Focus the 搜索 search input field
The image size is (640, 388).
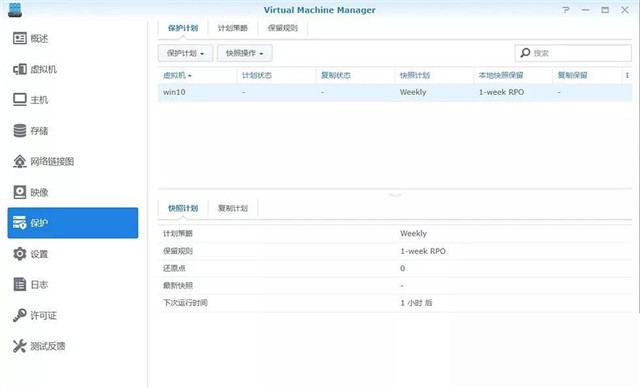point(573,53)
